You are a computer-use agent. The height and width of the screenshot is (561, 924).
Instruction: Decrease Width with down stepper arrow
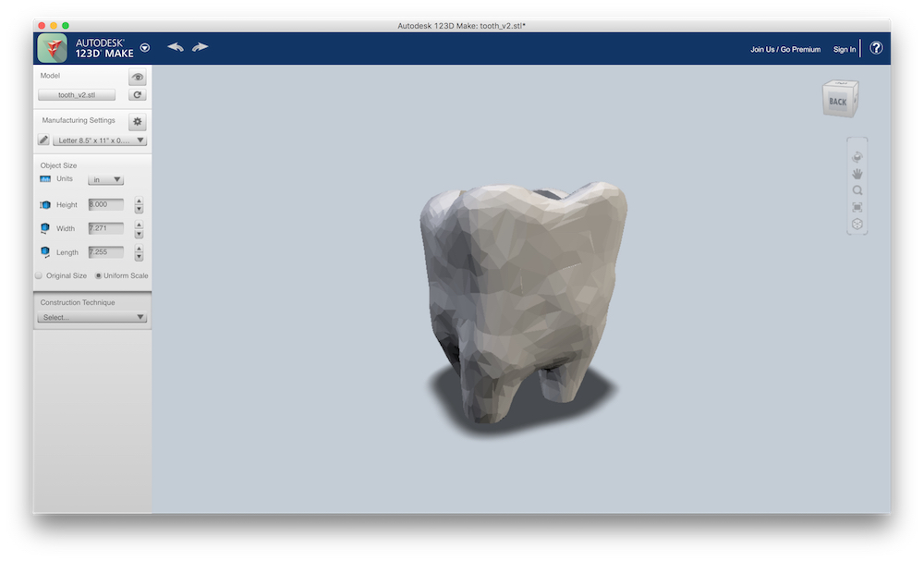pos(140,233)
